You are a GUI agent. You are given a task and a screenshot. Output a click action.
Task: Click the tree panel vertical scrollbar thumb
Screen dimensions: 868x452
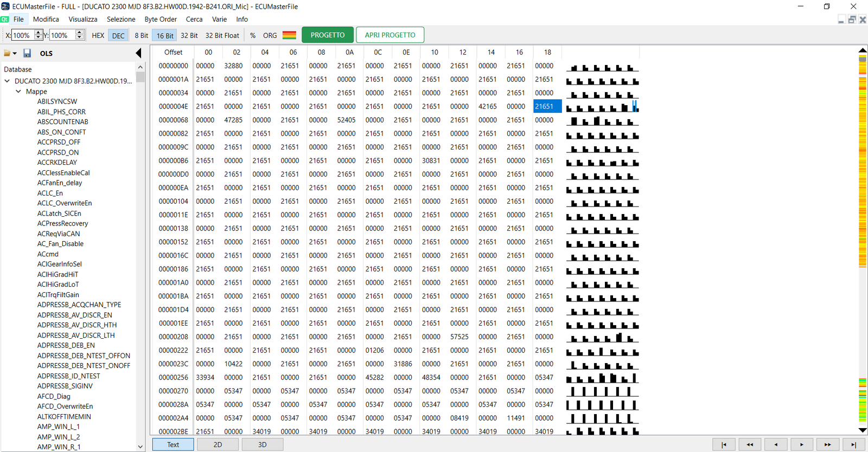click(141, 77)
